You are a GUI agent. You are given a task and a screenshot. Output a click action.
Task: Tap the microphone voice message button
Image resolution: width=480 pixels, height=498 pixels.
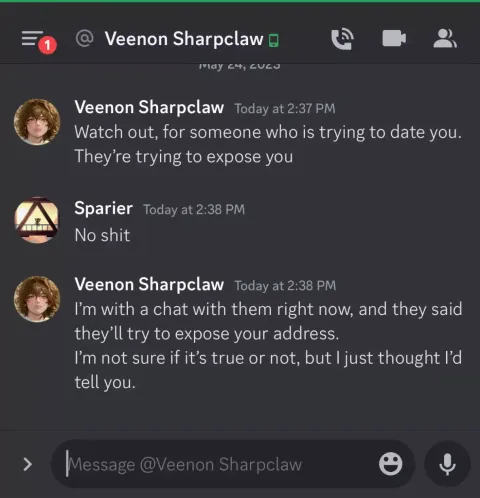point(447,464)
